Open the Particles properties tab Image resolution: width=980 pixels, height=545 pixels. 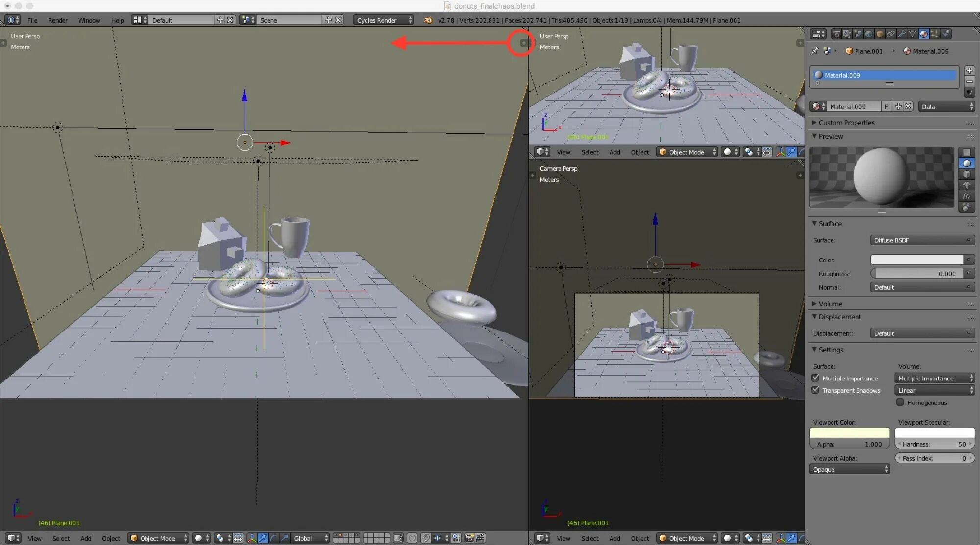(x=935, y=34)
